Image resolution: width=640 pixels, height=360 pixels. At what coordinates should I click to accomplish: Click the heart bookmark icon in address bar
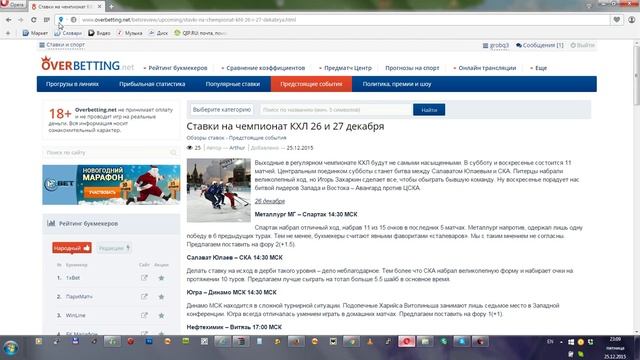point(617,20)
